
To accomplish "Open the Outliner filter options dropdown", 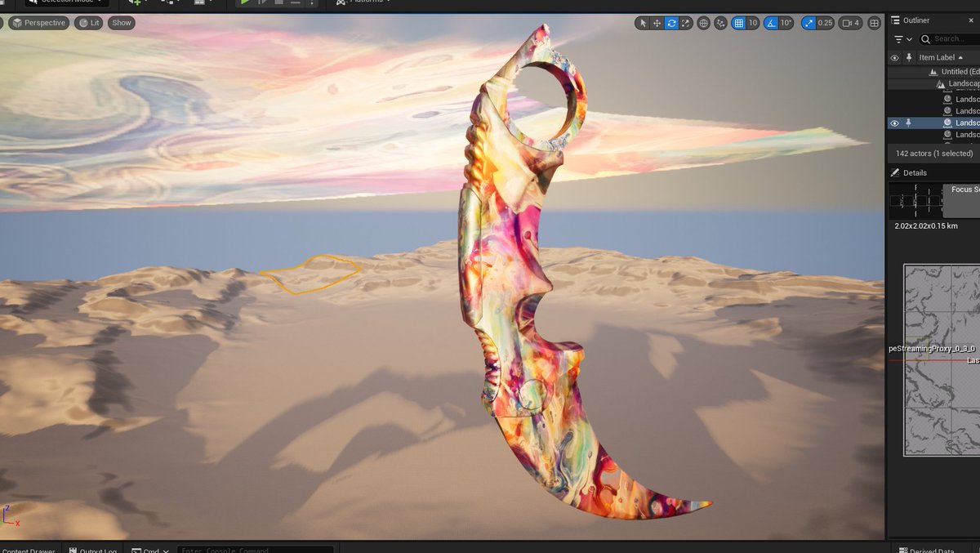I will pyautogui.click(x=902, y=39).
